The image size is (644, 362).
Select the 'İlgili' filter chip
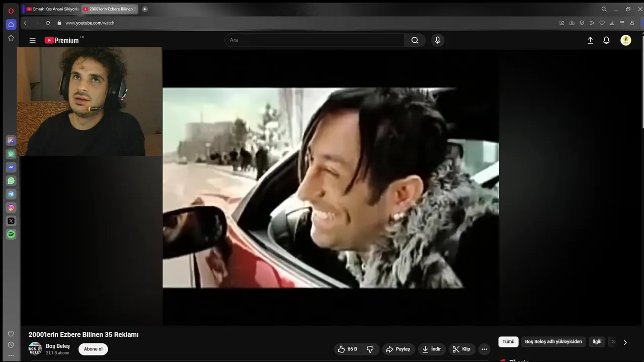(597, 342)
